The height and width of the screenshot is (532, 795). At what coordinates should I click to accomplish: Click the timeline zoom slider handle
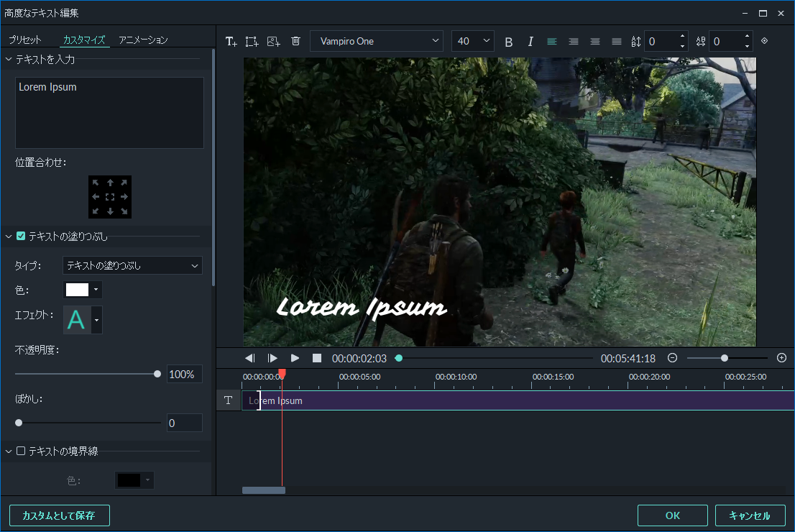pyautogui.click(x=725, y=358)
